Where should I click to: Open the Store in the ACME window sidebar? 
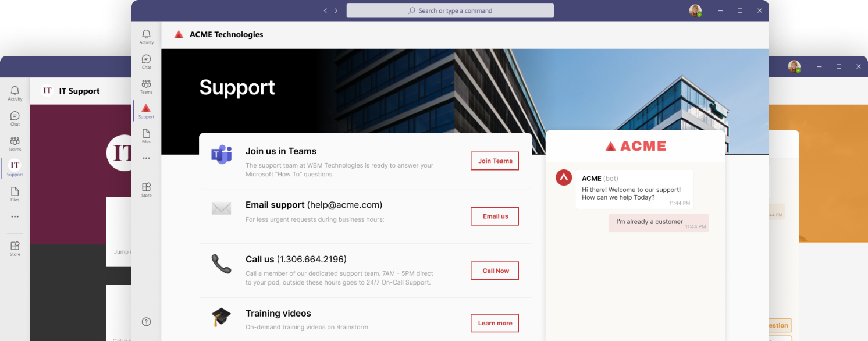[147, 190]
